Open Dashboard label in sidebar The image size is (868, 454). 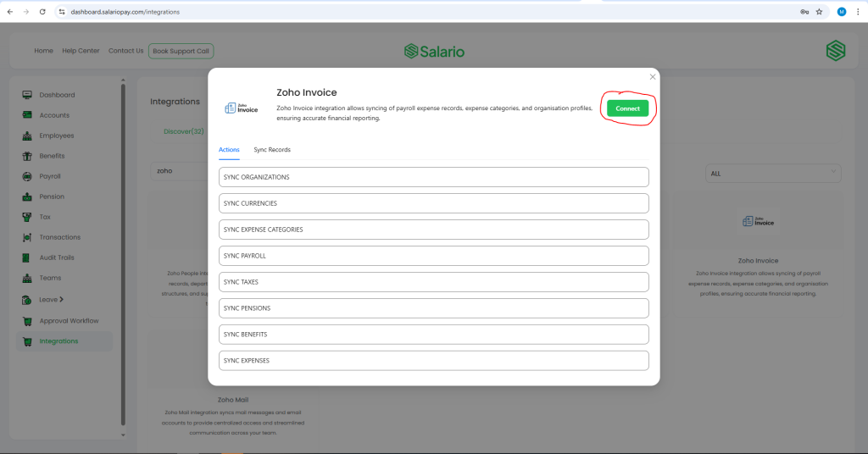point(57,95)
